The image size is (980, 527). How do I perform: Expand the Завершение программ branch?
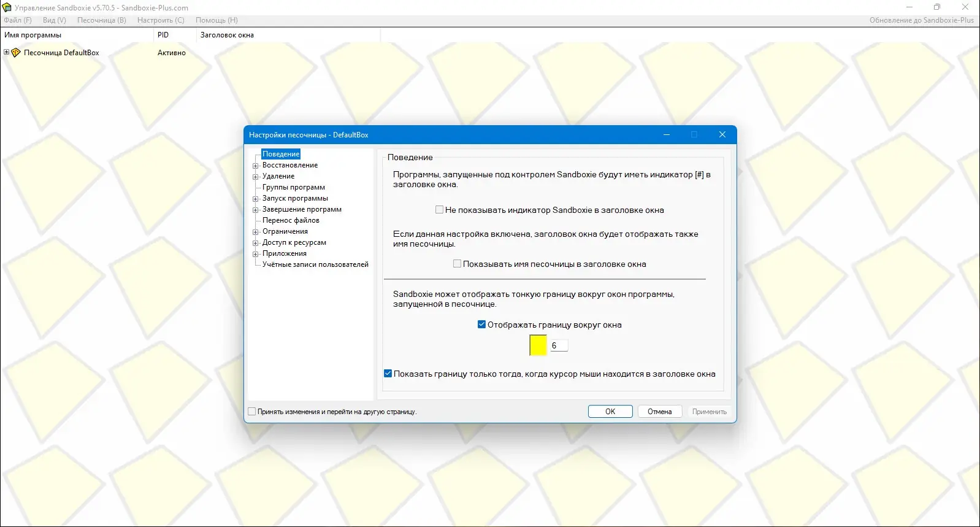click(x=256, y=210)
